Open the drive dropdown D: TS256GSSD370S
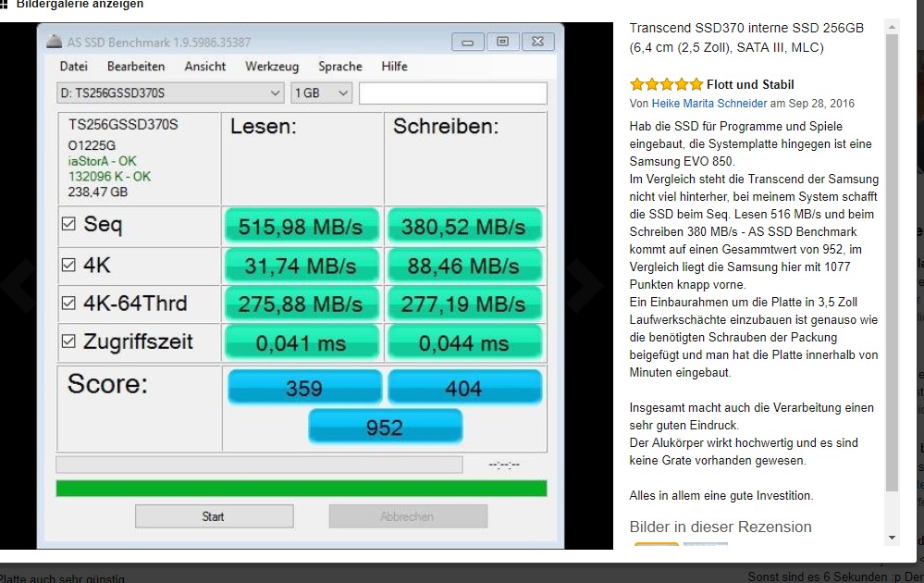924x583 pixels. pyautogui.click(x=170, y=93)
